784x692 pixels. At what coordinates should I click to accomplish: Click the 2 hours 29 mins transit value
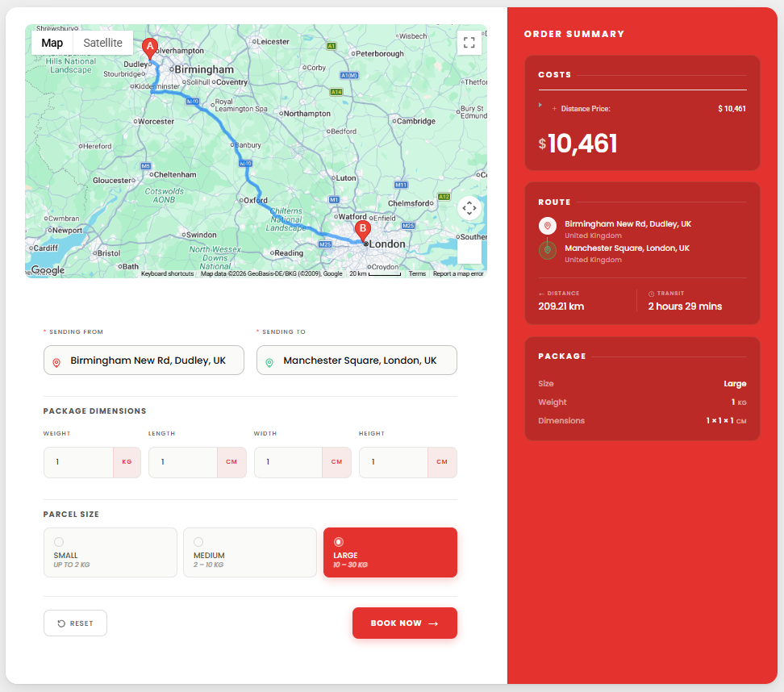[x=685, y=306]
